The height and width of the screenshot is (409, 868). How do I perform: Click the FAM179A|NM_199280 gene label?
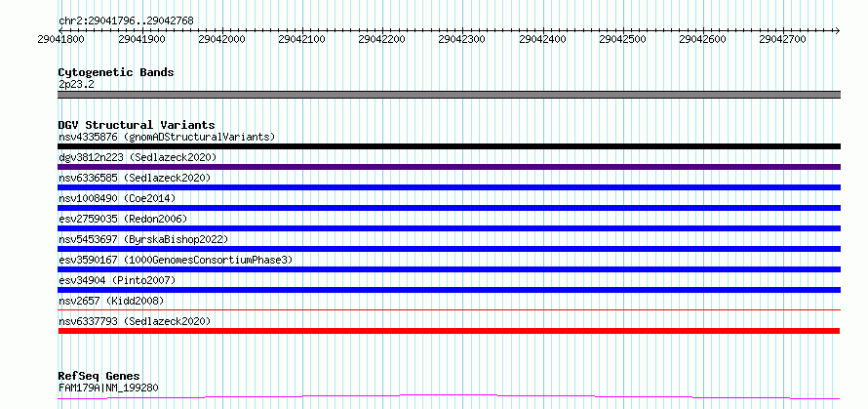click(x=108, y=388)
